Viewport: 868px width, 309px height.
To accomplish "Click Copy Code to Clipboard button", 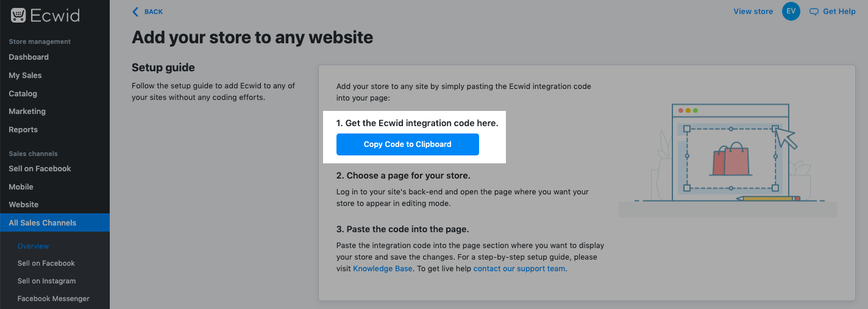I will [408, 144].
